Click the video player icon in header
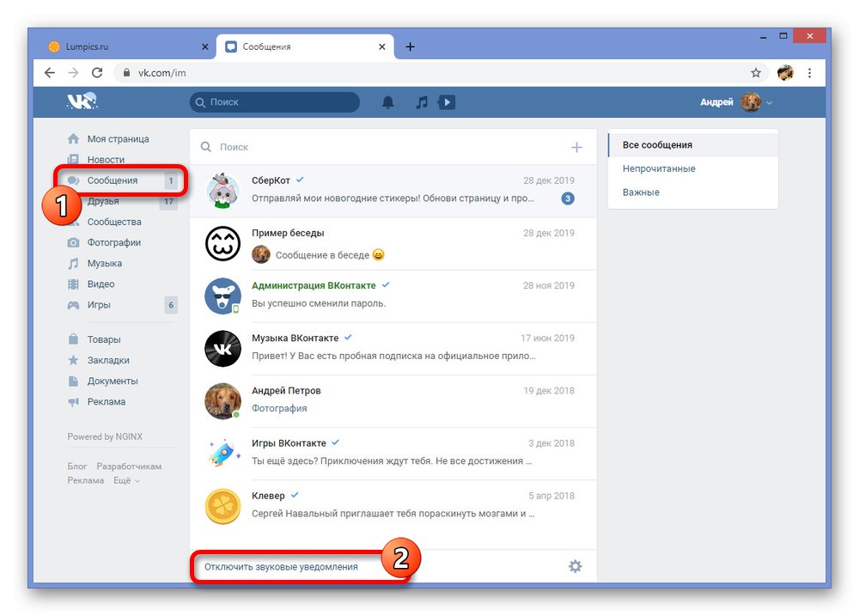 pyautogui.click(x=447, y=102)
